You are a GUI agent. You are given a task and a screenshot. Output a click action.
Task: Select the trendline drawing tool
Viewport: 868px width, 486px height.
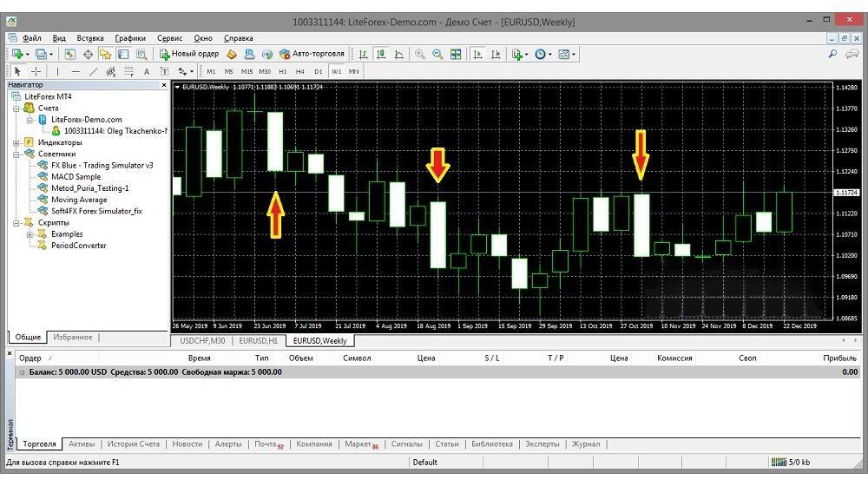(94, 71)
